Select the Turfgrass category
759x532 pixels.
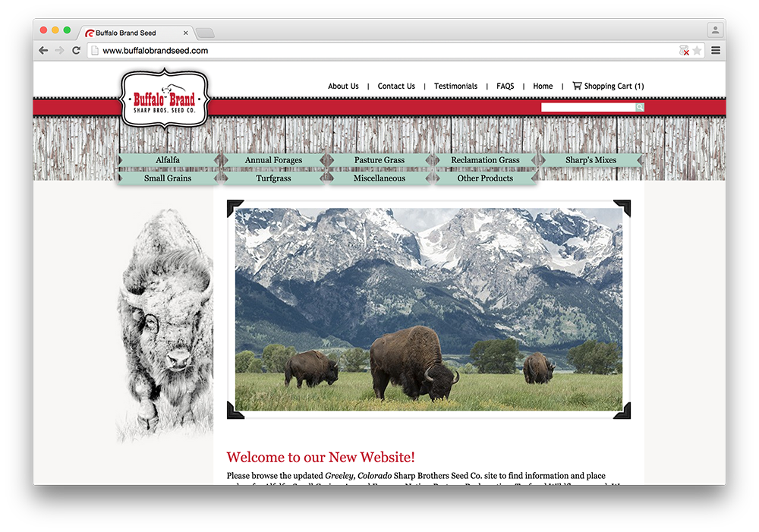coord(273,178)
